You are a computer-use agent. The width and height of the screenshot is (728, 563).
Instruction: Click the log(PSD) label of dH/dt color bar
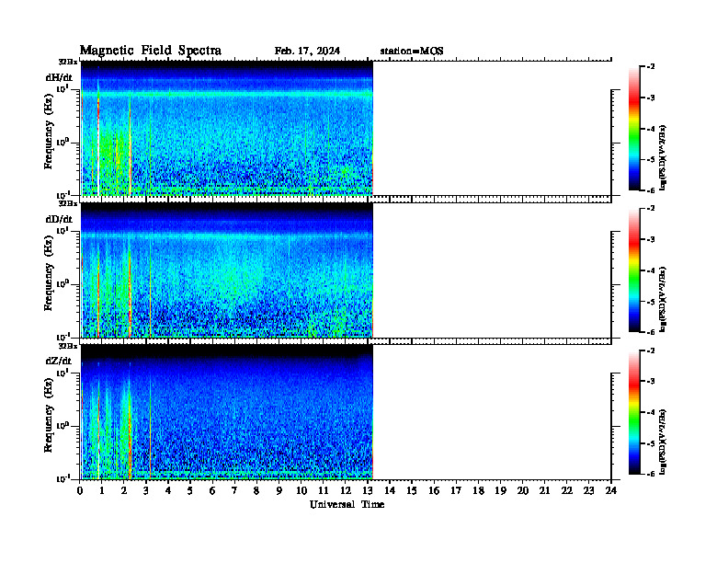[x=664, y=157]
